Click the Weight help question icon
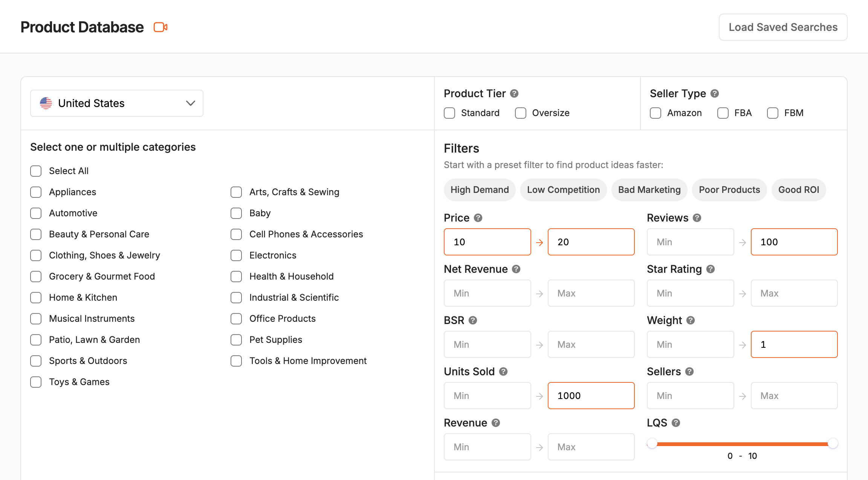Image resolution: width=868 pixels, height=480 pixels. 691,320
